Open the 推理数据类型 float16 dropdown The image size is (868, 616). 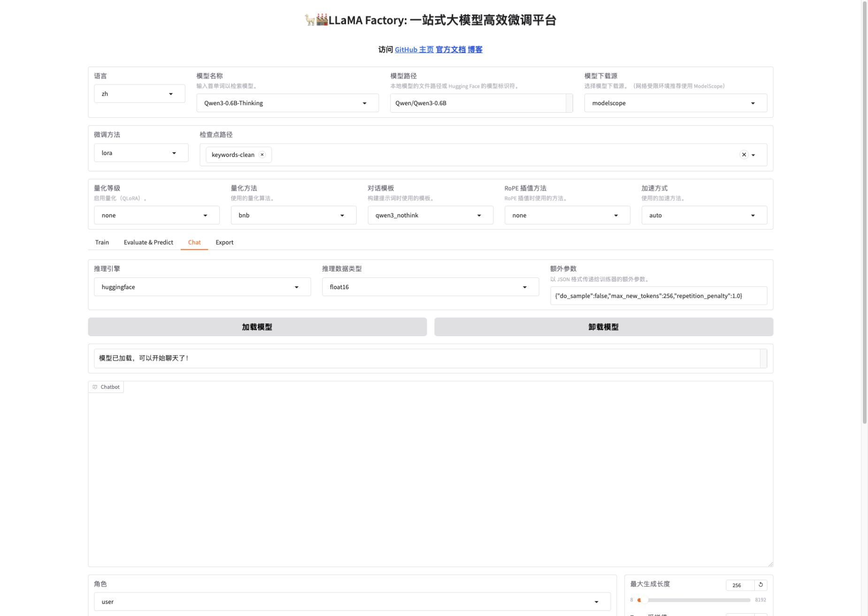[430, 287]
